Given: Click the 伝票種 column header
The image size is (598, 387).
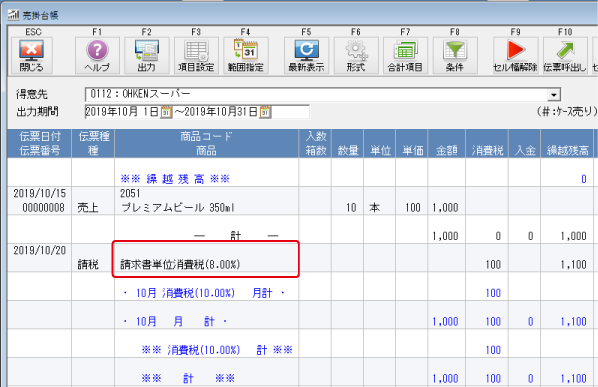Looking at the screenshot, I should (93, 143).
